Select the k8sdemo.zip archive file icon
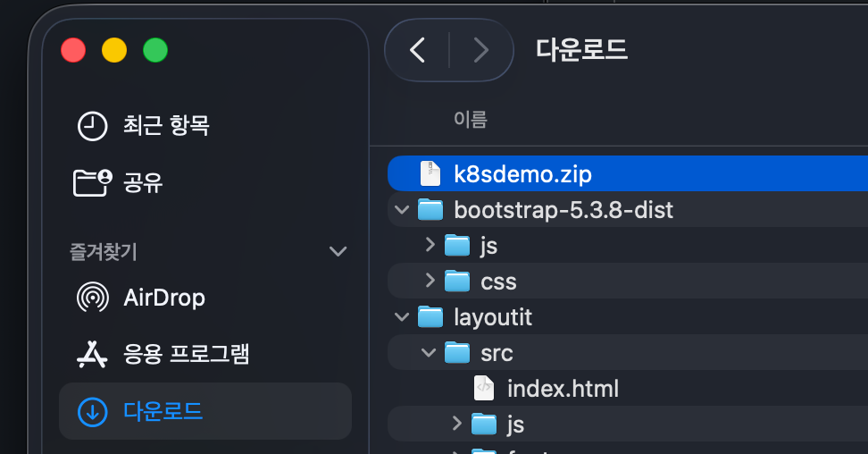This screenshot has width=868, height=454. tap(431, 174)
